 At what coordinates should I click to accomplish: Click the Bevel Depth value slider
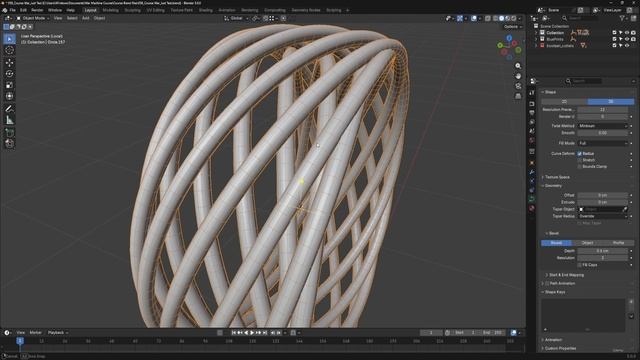click(602, 251)
